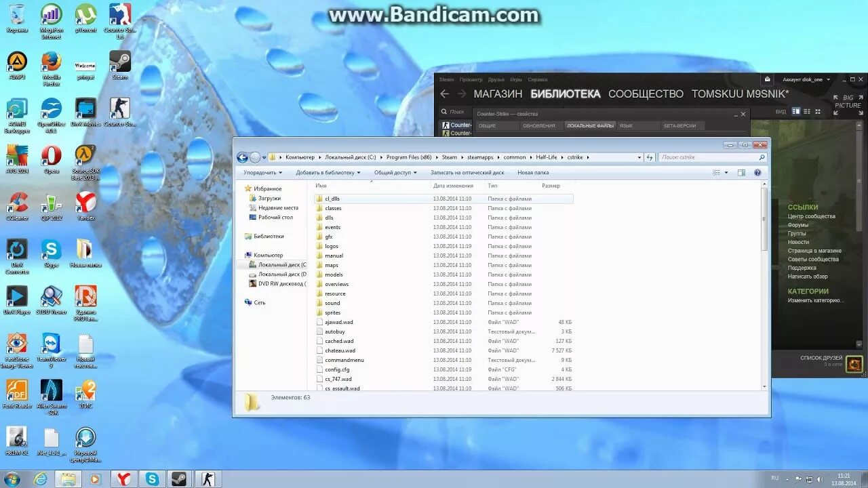This screenshot has height=488, width=868.
Task: Open the Общий доступ dropdown
Action: click(x=396, y=173)
